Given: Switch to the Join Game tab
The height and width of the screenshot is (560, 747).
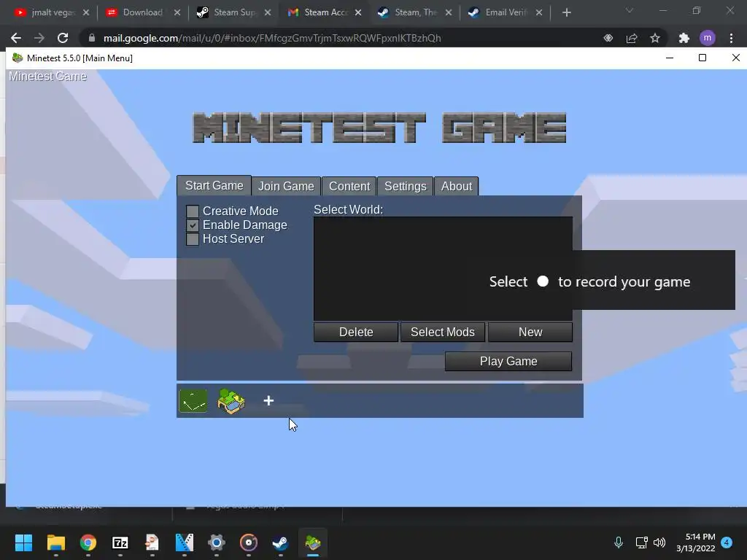Looking at the screenshot, I should click(x=286, y=186).
